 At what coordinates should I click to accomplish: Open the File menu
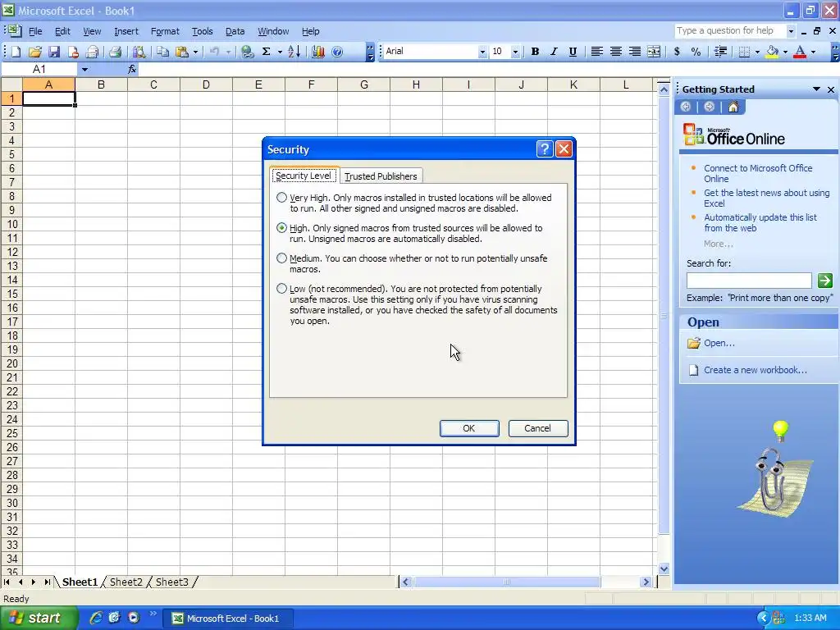tap(35, 31)
